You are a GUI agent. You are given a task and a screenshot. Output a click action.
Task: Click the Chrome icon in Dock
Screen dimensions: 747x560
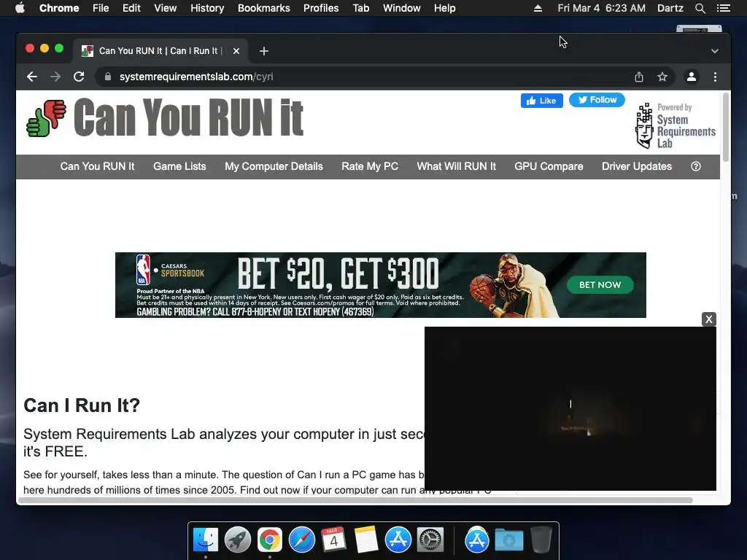pos(270,540)
